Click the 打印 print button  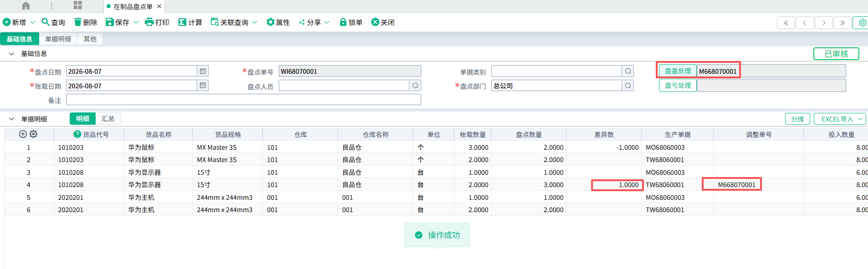(x=157, y=22)
